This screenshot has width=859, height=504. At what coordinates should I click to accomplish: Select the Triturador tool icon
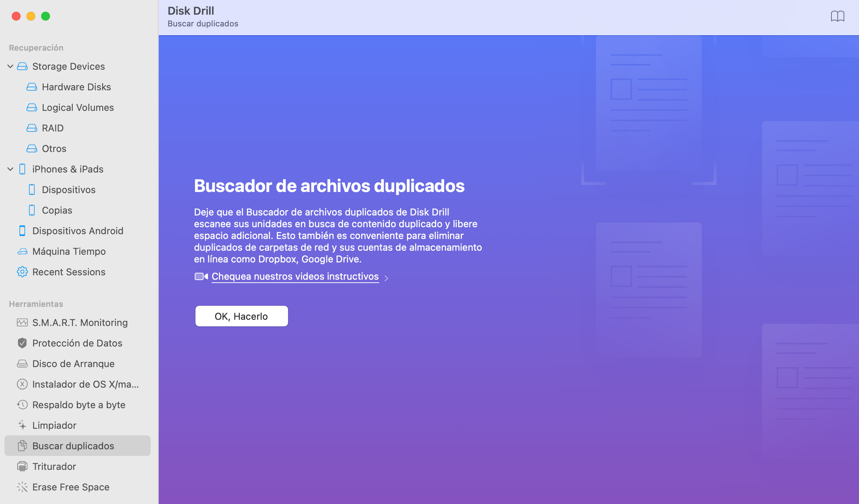tap(22, 466)
